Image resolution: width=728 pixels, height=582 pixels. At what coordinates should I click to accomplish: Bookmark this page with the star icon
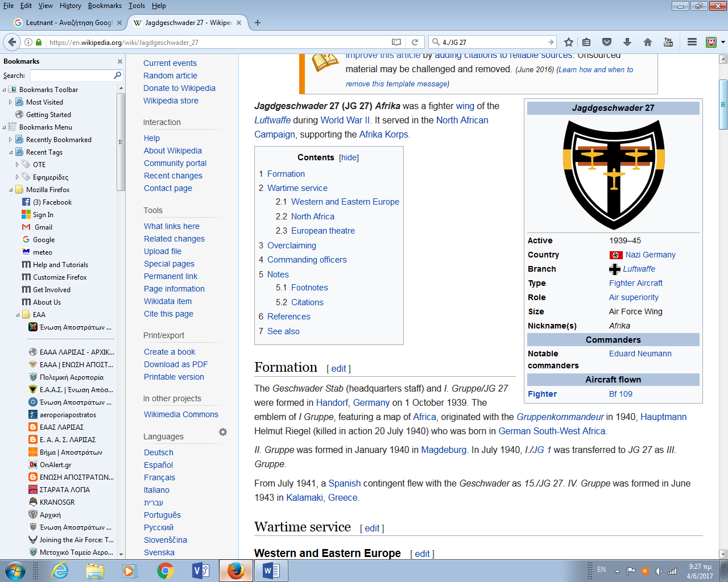point(568,42)
